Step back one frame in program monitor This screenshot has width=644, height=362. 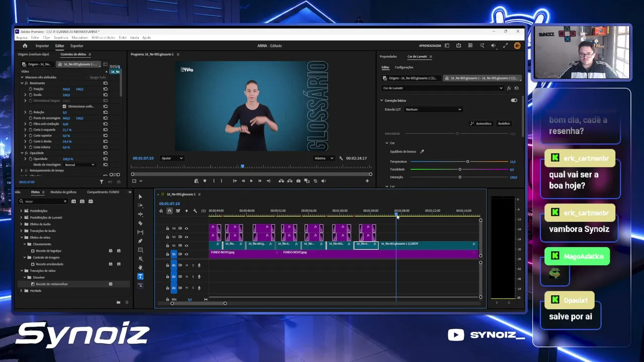(244, 181)
